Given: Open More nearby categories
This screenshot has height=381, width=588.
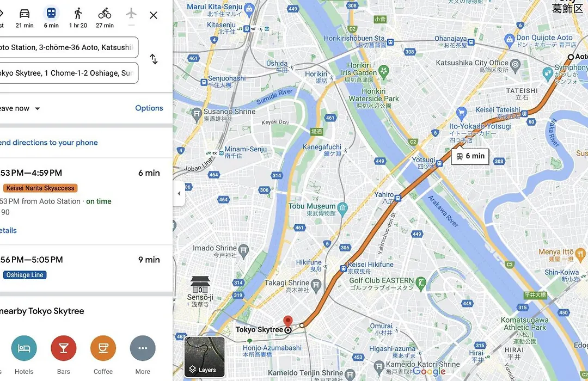Looking at the screenshot, I should coord(143,348).
